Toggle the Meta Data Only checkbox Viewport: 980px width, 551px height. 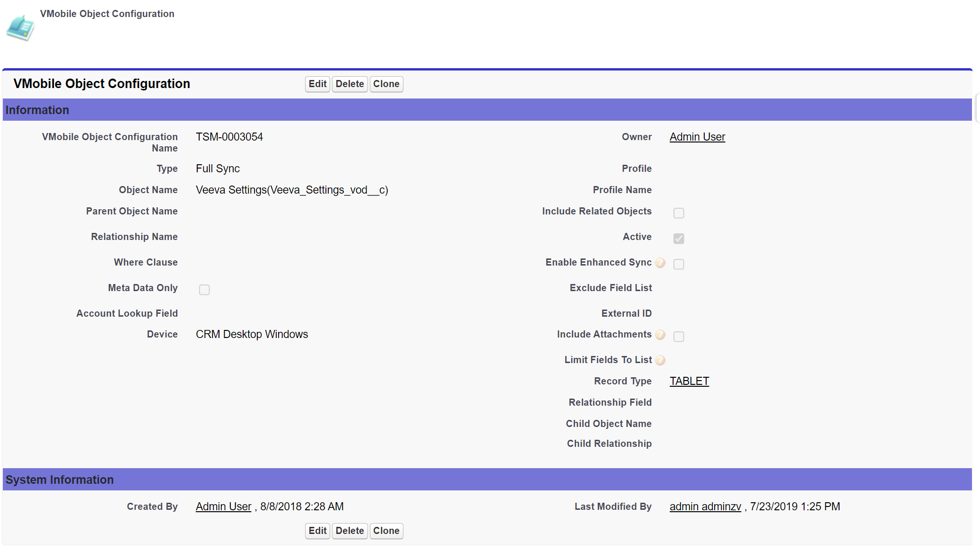pos(204,290)
